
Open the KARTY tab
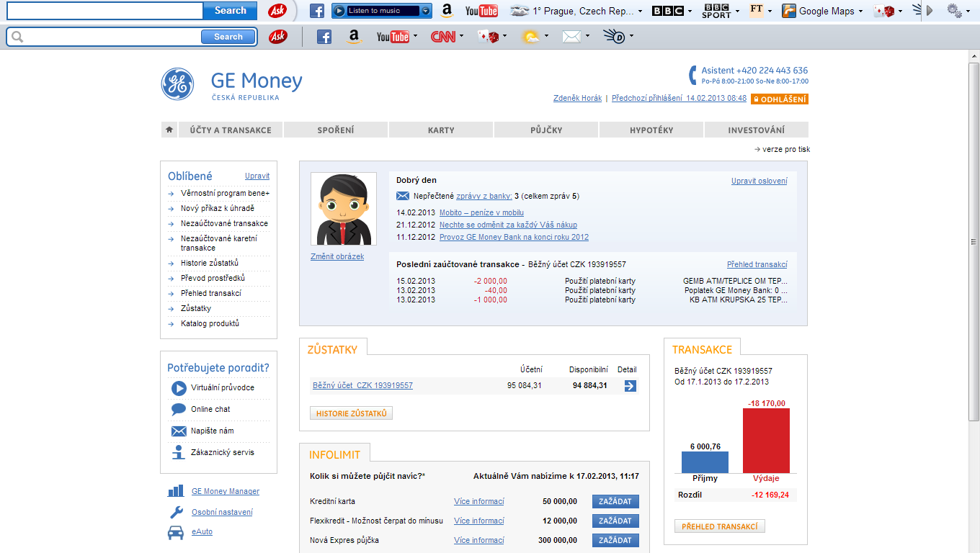(441, 130)
